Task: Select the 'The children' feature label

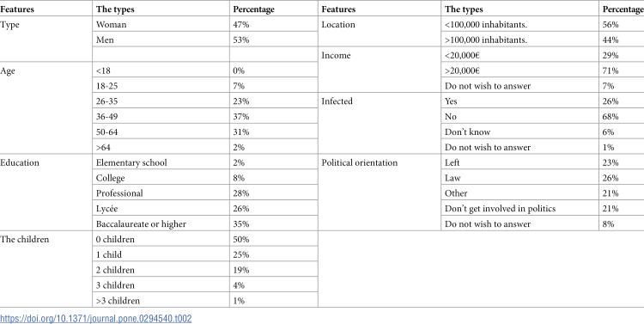Action: click(x=25, y=239)
